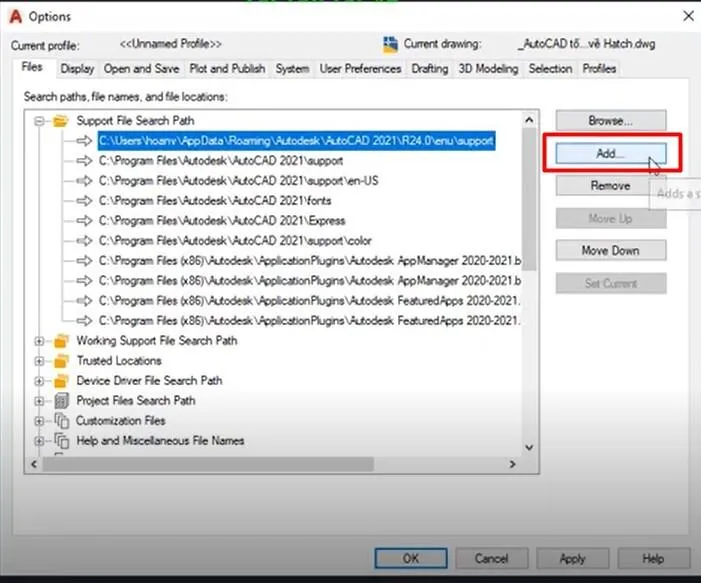701x583 pixels.
Task: Click the Customization Files icon
Action: (60, 421)
